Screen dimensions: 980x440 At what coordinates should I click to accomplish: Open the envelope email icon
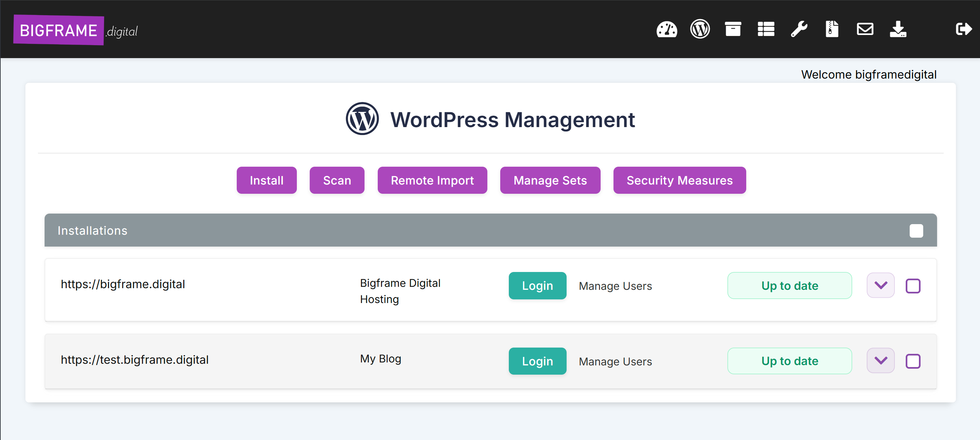(865, 29)
